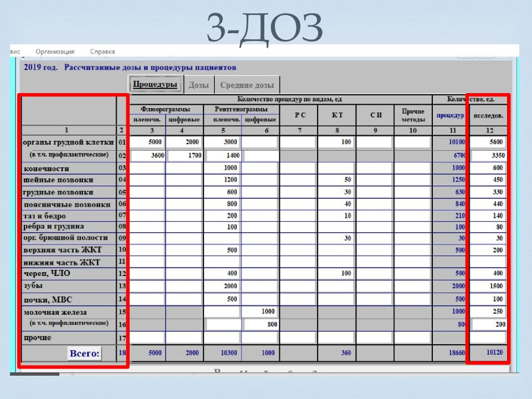Switch to the Средние дозы tab
The height and width of the screenshot is (399, 532).
(247, 85)
